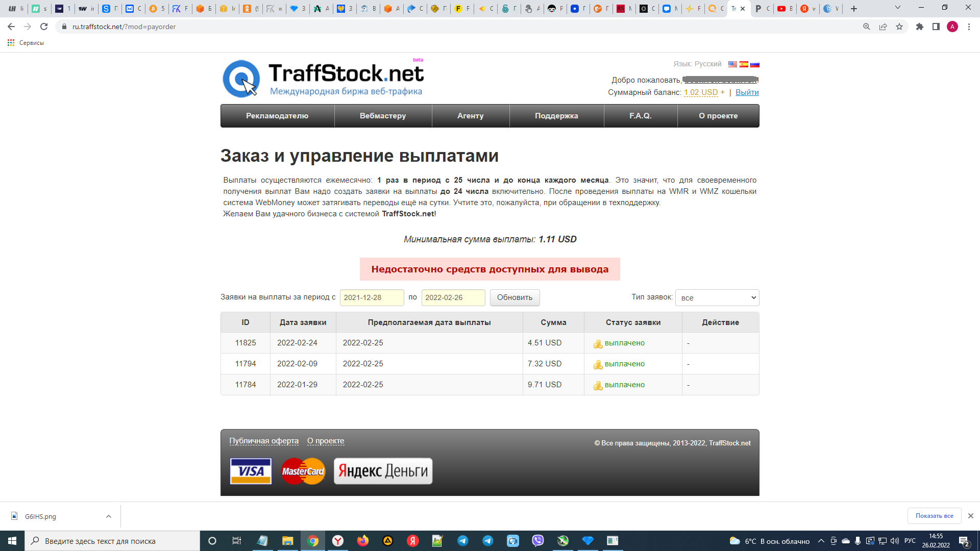Screen dimensions: 980x551
Task: Open the Агенту menu
Action: [x=471, y=116]
